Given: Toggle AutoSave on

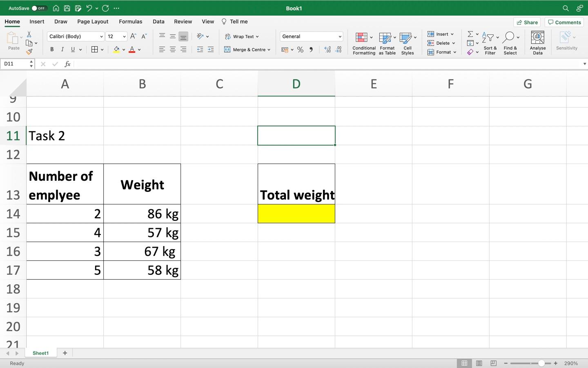Looking at the screenshot, I should pyautogui.click(x=39, y=8).
